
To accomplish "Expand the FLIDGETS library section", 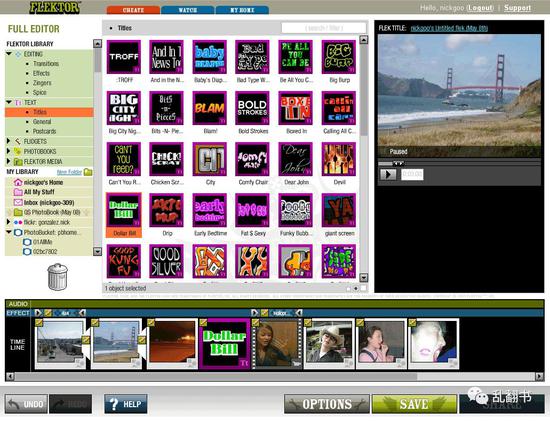I will click(9, 141).
